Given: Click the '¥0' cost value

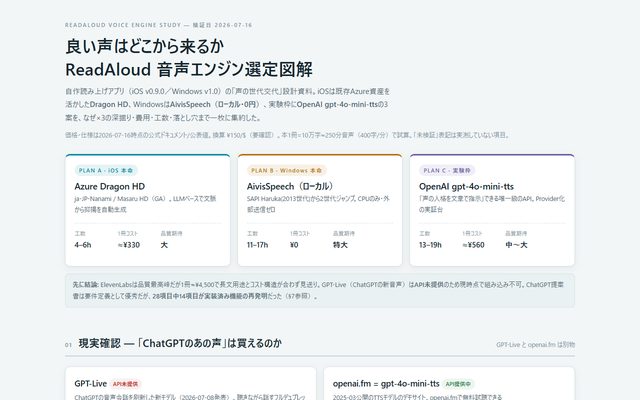Looking at the screenshot, I should click(x=294, y=245).
